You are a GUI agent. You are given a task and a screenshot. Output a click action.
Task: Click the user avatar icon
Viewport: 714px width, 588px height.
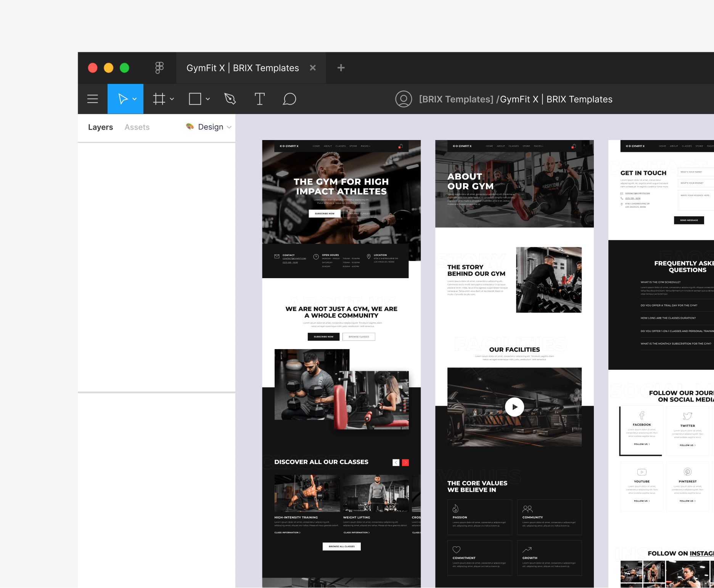[x=404, y=99]
